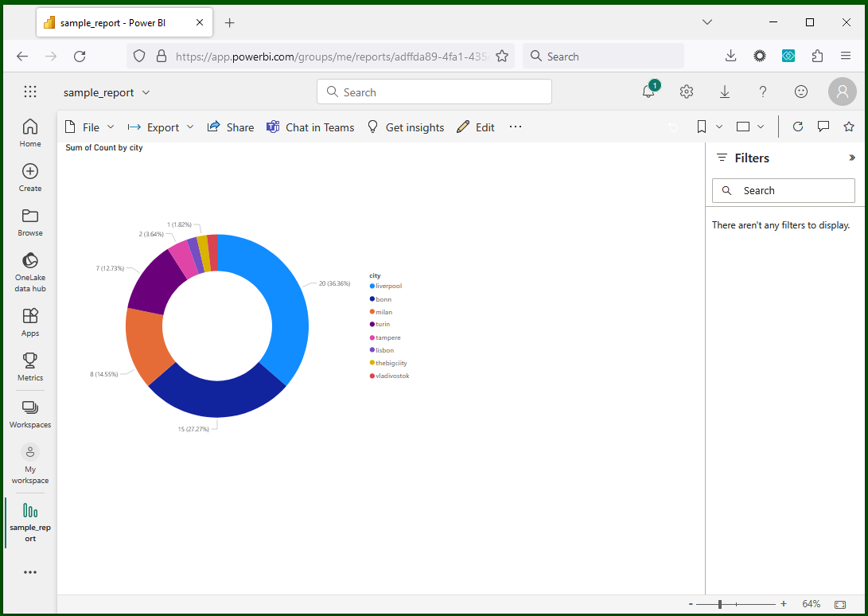Open the Apps section
868x616 pixels.
pyautogui.click(x=30, y=322)
